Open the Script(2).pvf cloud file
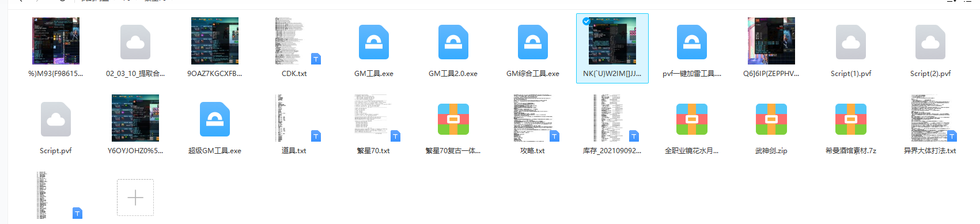The image size is (980, 224). pos(930,42)
